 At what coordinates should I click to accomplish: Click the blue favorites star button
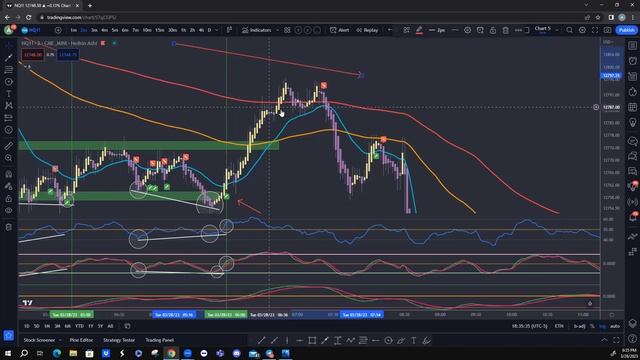pyautogui.click(x=9, y=336)
